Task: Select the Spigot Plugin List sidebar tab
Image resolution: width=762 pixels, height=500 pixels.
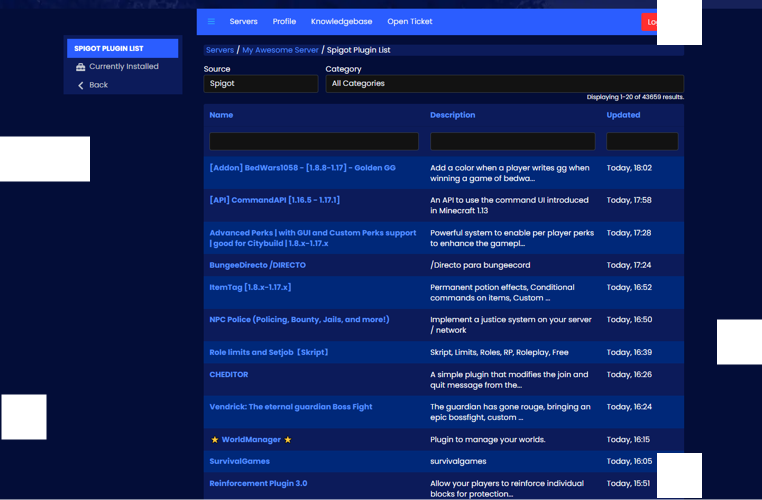Action: [122, 48]
